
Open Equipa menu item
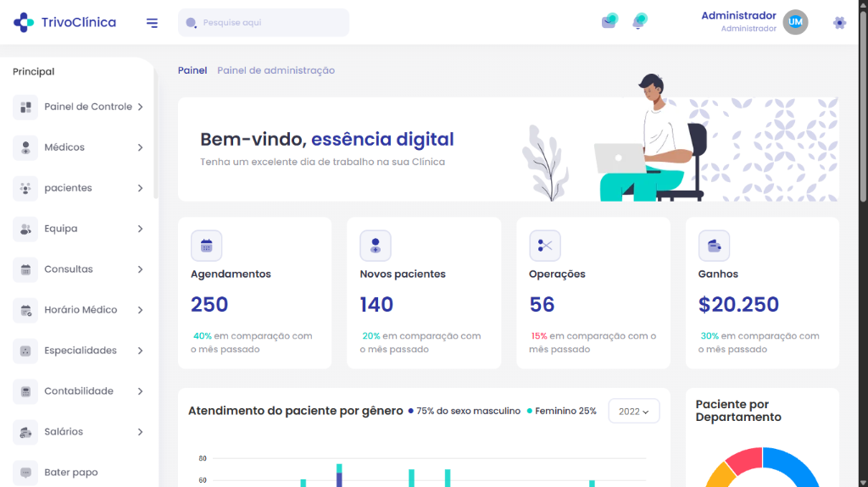[79, 229]
